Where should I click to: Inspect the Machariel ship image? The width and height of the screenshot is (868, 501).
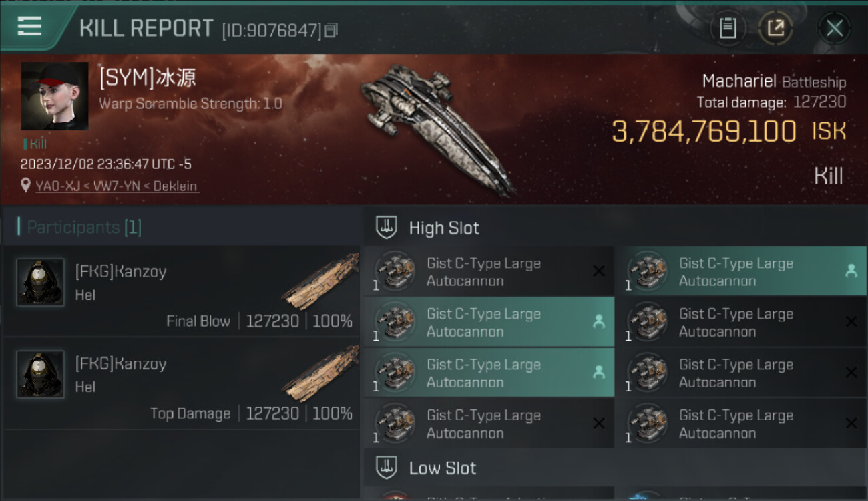(x=437, y=127)
